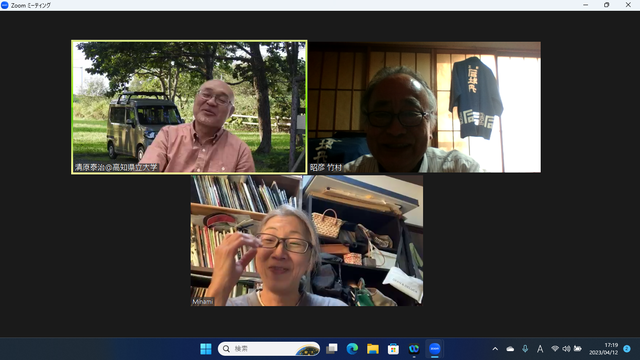Open Task View from taskbar
The image size is (640, 360).
(332, 349)
